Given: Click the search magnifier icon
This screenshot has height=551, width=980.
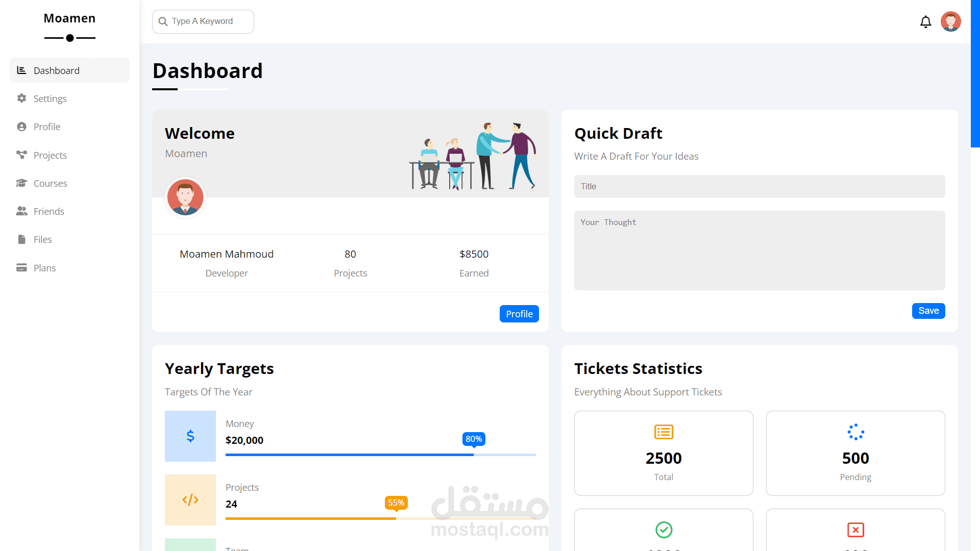Looking at the screenshot, I should (163, 21).
